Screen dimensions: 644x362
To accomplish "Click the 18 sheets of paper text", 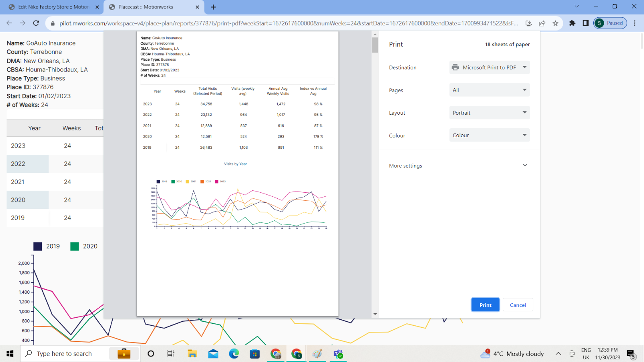I will [507, 44].
